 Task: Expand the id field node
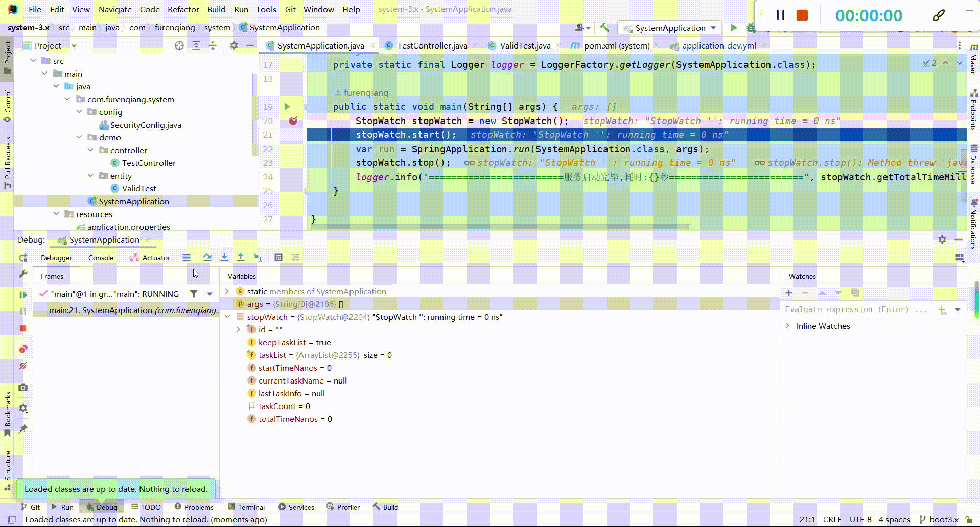pos(238,329)
